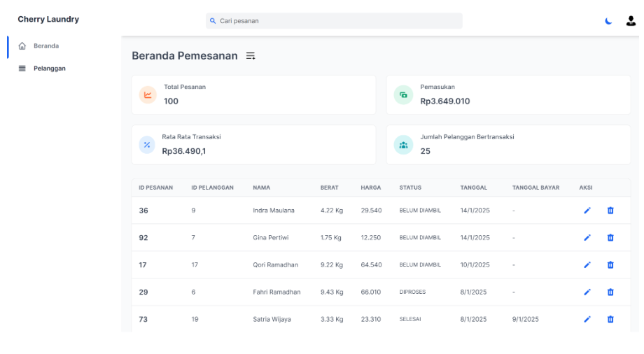Edit order 29 of Fahri Ramadhan
This screenshot has width=644, height=354.
(587, 292)
